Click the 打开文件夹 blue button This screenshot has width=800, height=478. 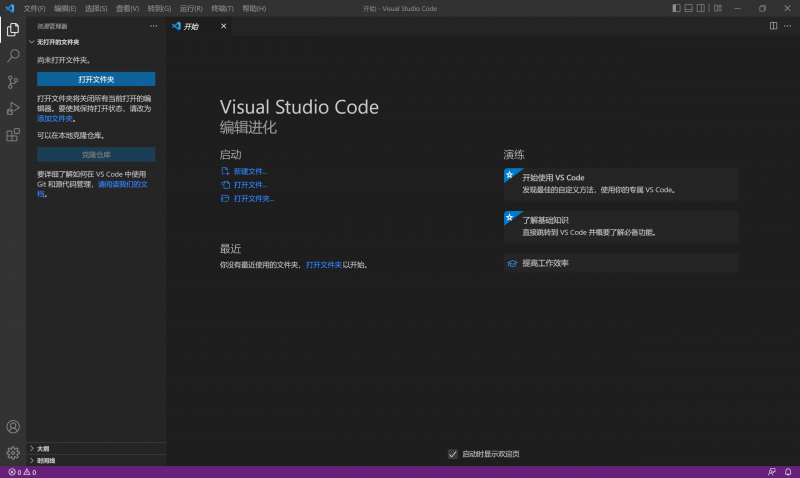(96, 79)
